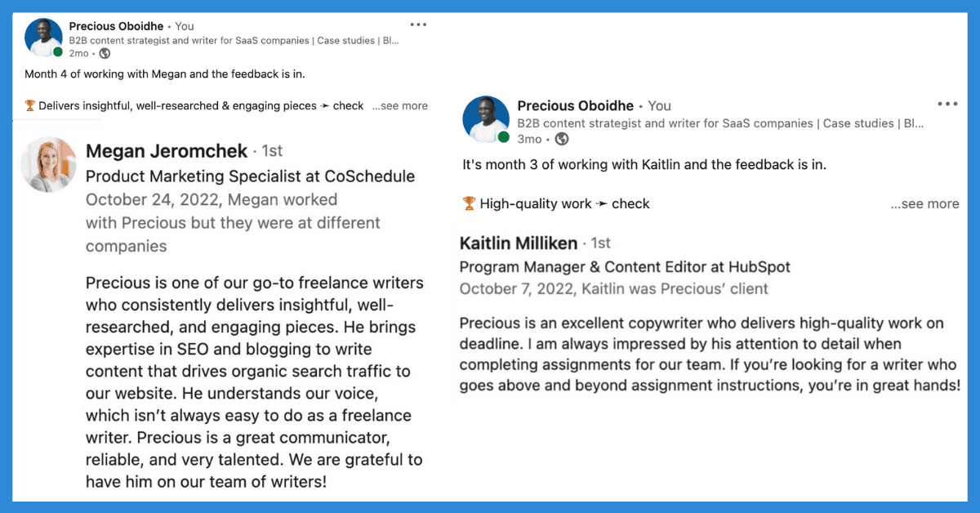Screen dimensions: 980x513
Task: Click Precious Oboidhe's name on the Month 4 post
Action: coord(117,26)
